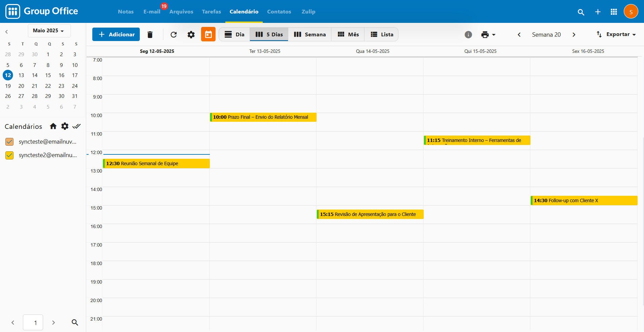
Task: Expand the Exportar dropdown menu
Action: [616, 34]
